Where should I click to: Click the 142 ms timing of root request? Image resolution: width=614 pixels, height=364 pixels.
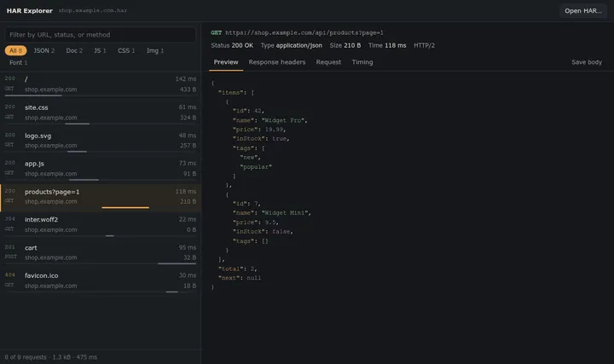[186, 79]
